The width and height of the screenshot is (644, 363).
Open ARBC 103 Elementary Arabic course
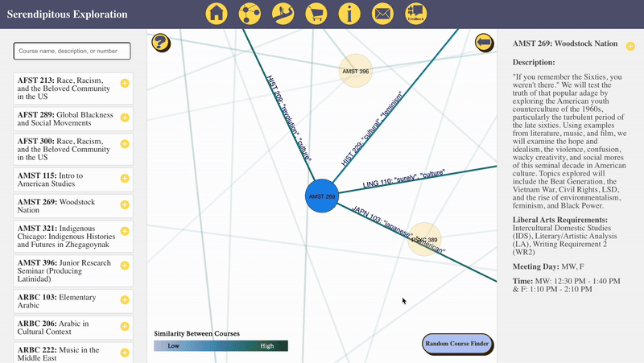click(x=73, y=301)
